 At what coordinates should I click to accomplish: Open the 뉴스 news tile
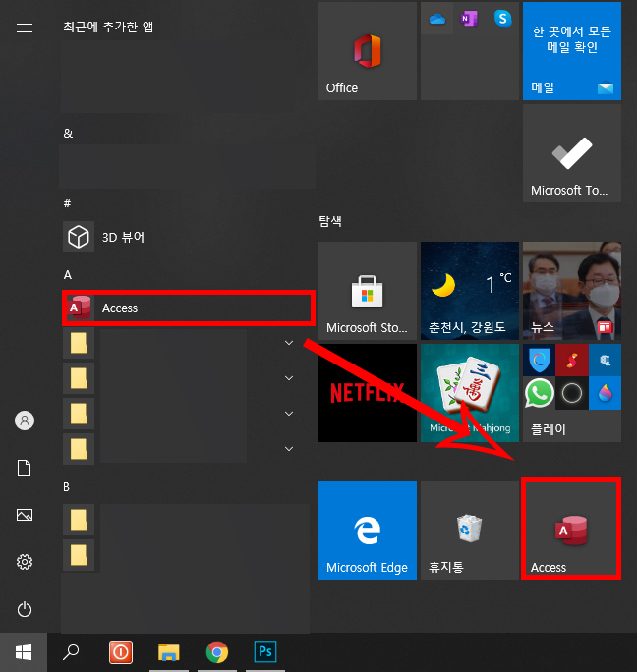(x=572, y=291)
